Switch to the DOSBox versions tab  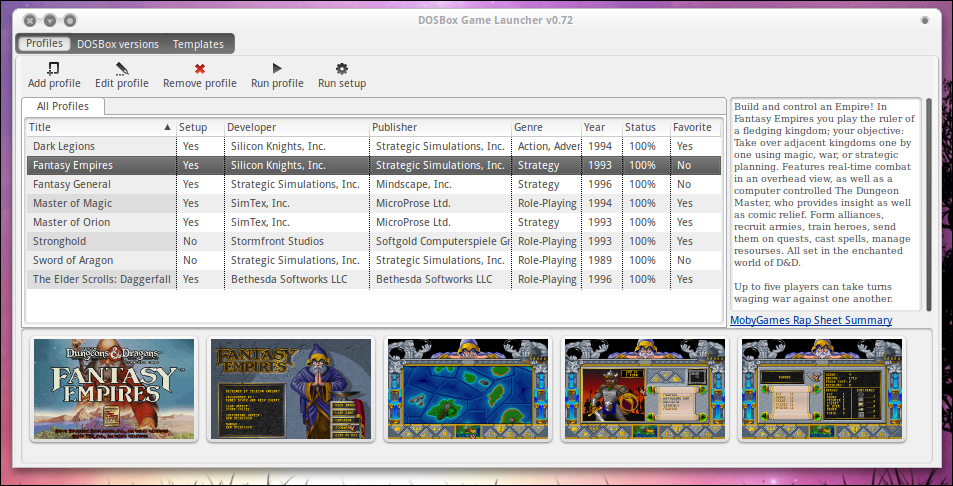tap(118, 44)
